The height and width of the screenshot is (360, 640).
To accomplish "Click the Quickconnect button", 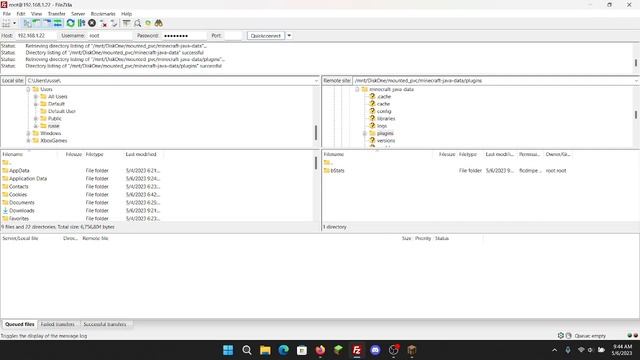I will click(266, 36).
